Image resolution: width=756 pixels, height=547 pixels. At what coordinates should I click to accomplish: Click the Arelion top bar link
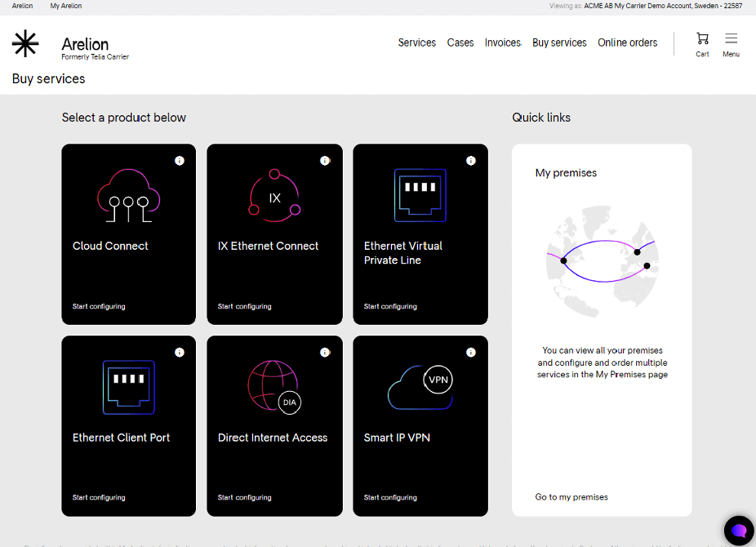point(22,6)
